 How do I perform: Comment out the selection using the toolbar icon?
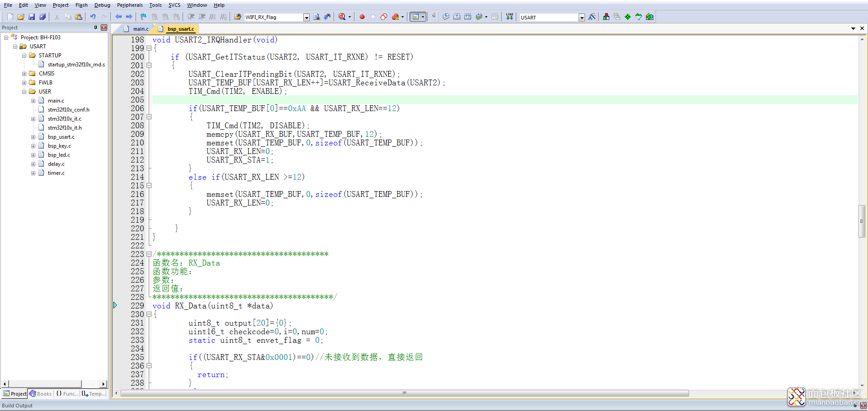[213, 17]
